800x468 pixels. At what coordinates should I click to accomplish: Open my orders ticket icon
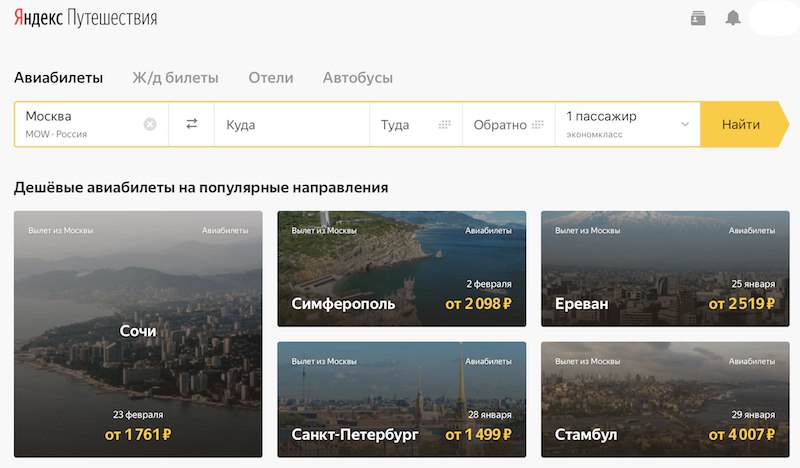698,18
